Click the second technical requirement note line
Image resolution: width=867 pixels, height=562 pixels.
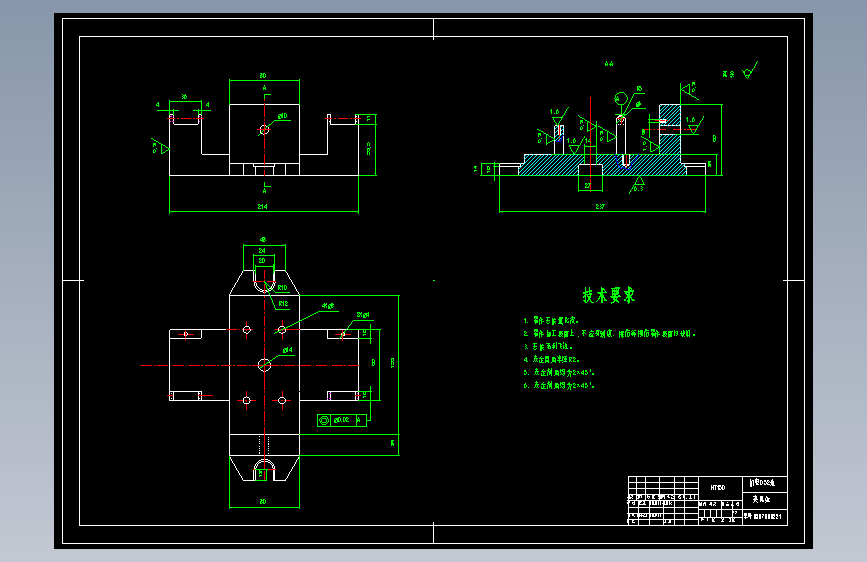pos(610,334)
